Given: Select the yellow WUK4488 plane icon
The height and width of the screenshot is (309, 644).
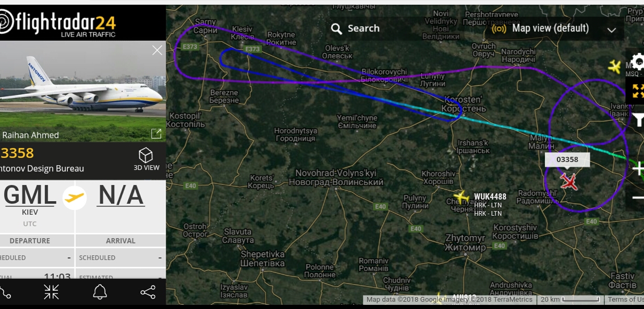Looking at the screenshot, I should pos(461,197).
